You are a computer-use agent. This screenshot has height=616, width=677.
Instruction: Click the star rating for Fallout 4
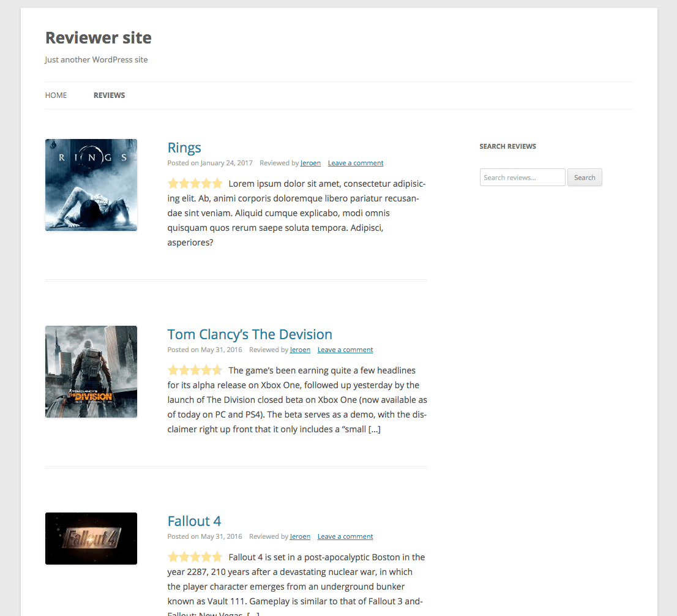(x=195, y=557)
